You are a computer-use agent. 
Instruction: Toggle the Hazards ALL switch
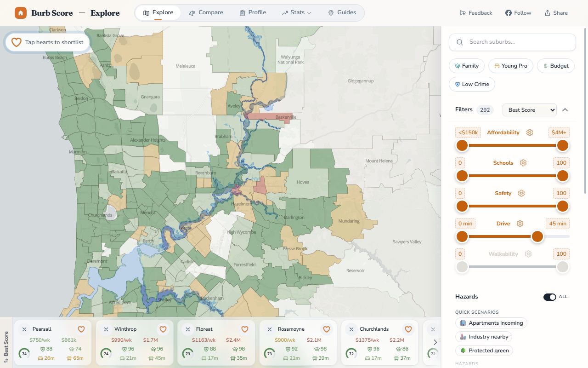[x=549, y=297]
